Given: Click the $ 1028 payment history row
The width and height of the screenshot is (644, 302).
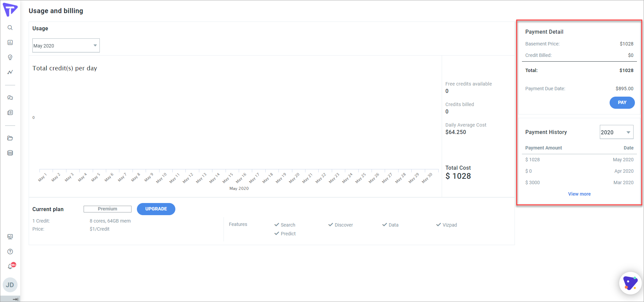Looking at the screenshot, I should click(x=579, y=160).
